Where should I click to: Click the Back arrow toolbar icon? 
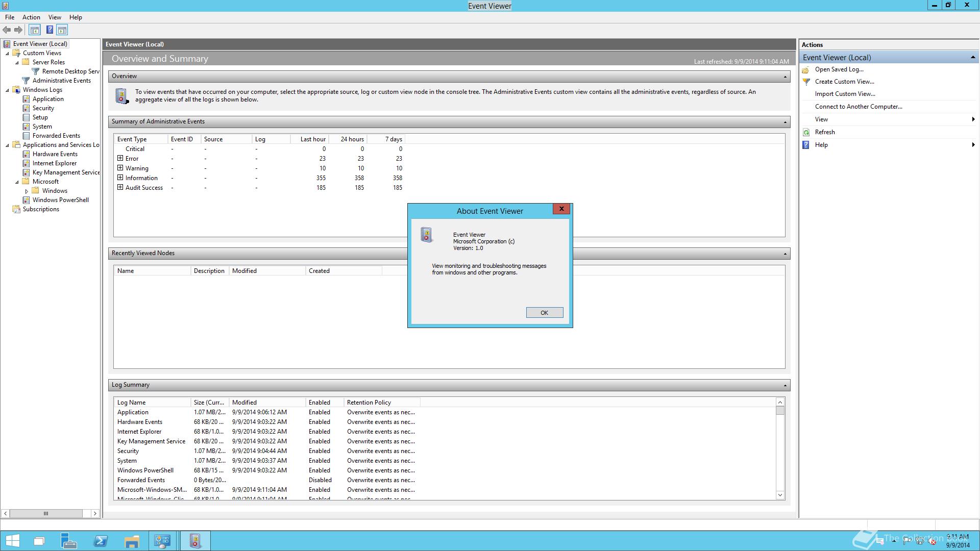tap(7, 30)
